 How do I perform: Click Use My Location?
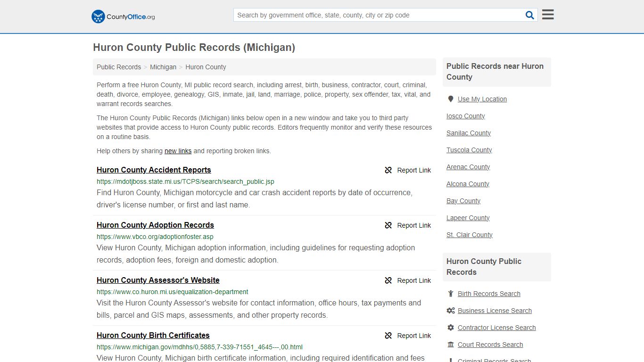(482, 99)
